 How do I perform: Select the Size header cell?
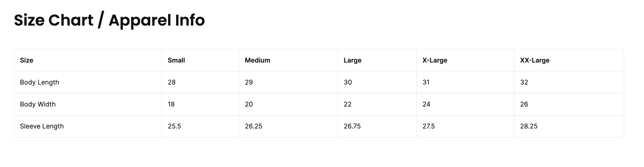[x=88, y=60]
